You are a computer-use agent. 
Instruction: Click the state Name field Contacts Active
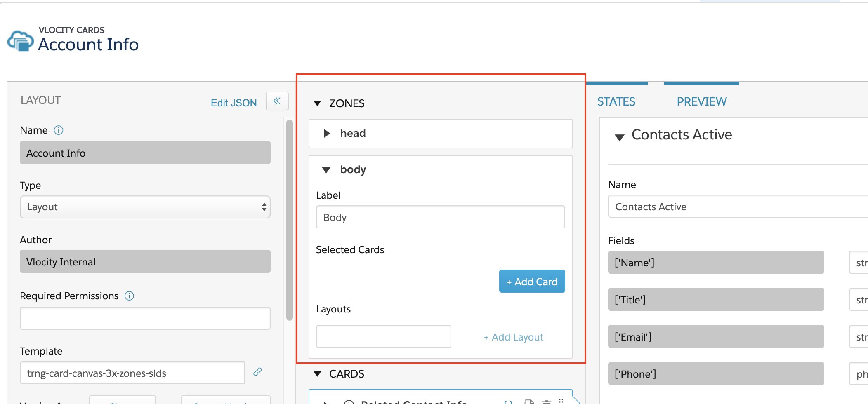(x=738, y=206)
